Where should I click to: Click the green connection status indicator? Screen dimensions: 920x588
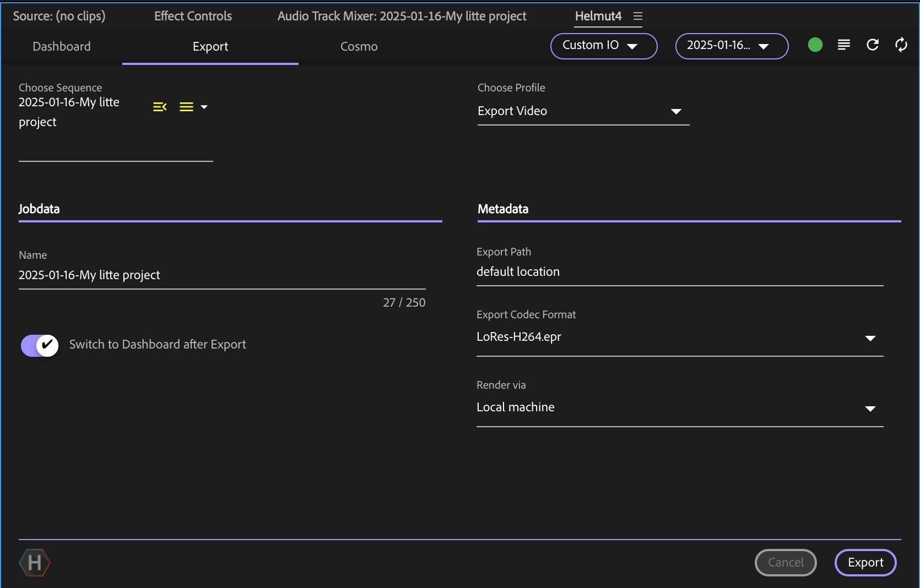pyautogui.click(x=815, y=45)
